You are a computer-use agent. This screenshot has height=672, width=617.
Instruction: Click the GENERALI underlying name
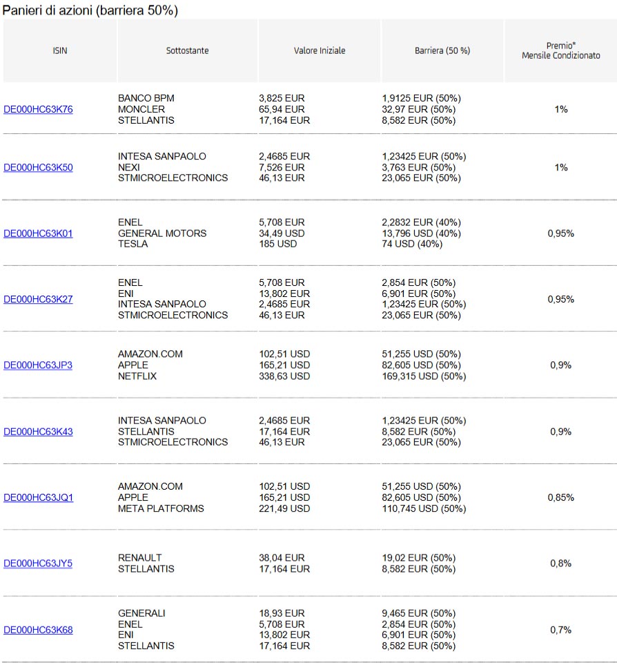point(141,613)
